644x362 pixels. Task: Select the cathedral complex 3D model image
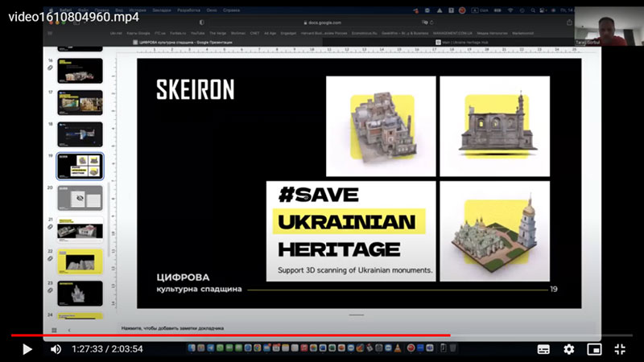[x=494, y=231]
